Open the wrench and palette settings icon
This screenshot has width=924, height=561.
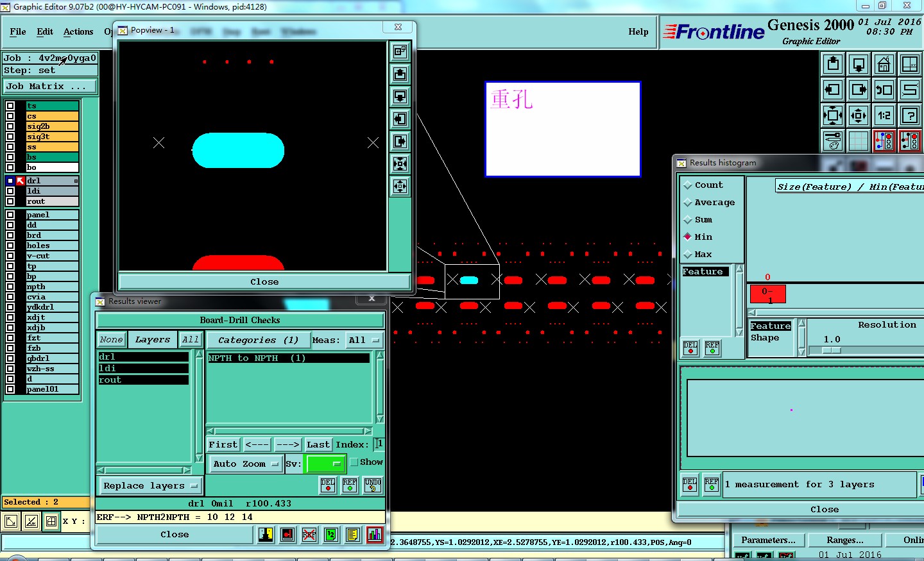pyautogui.click(x=833, y=141)
